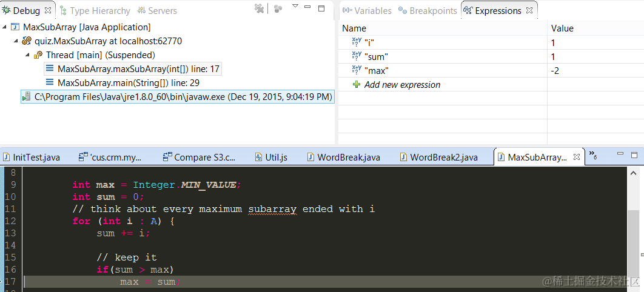Collapse the Thread [main] (Suspended) node

(27, 55)
